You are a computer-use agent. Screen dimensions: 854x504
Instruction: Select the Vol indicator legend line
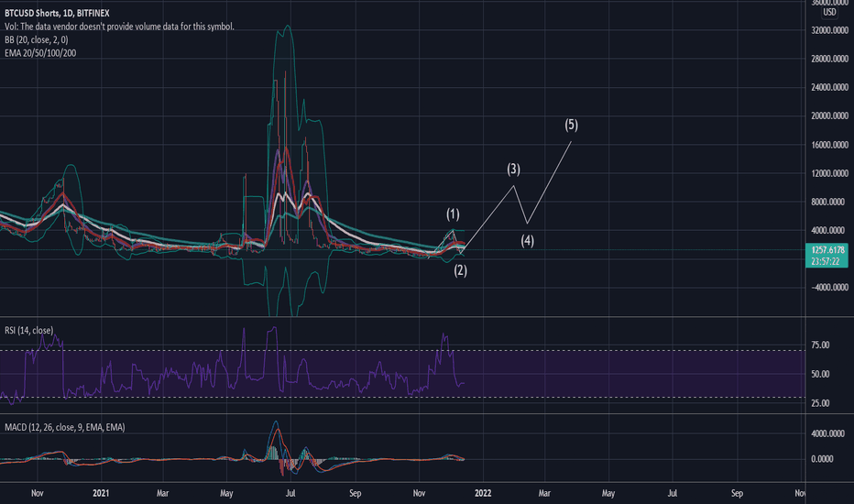(x=119, y=27)
